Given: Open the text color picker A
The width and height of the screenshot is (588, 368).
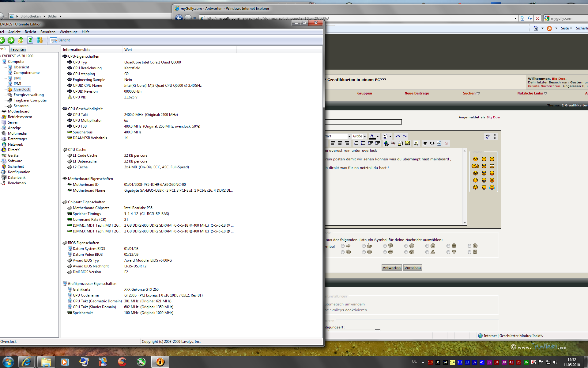Looking at the screenshot, I should 372,136.
